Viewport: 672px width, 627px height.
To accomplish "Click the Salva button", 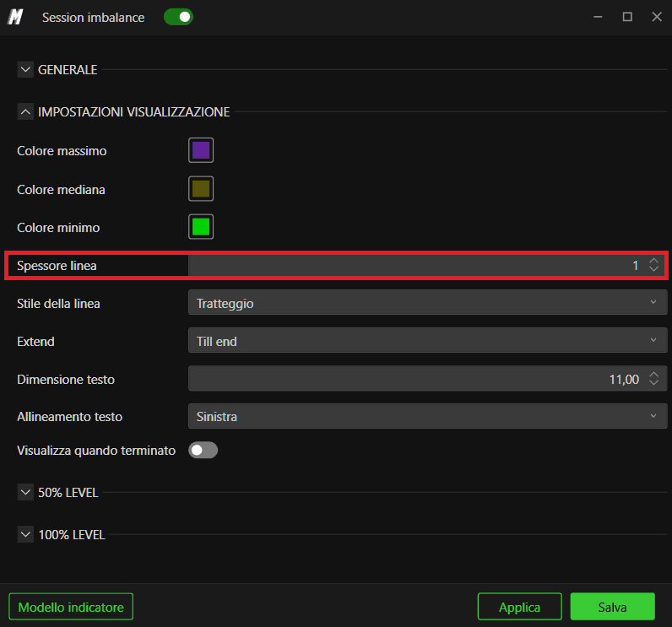I will [x=612, y=607].
